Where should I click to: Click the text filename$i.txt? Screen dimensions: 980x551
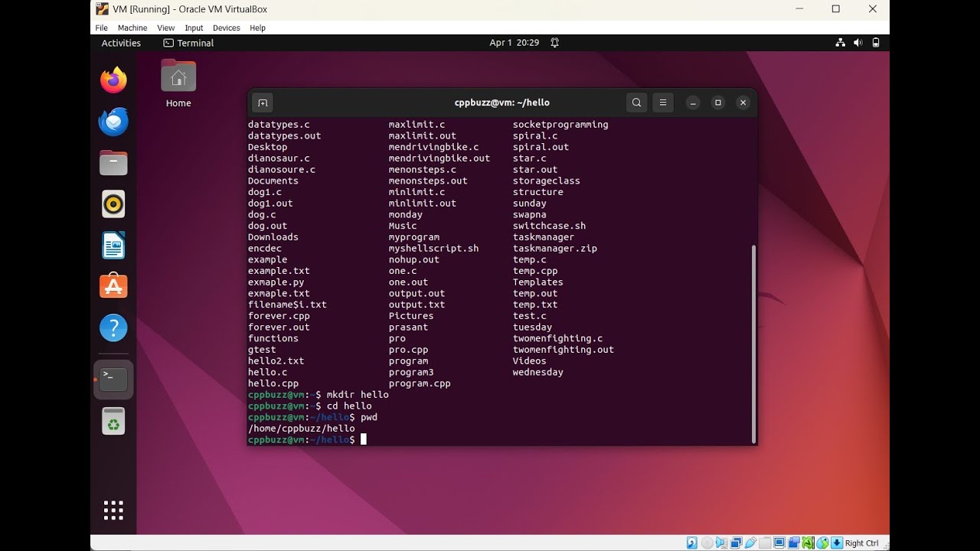(287, 305)
